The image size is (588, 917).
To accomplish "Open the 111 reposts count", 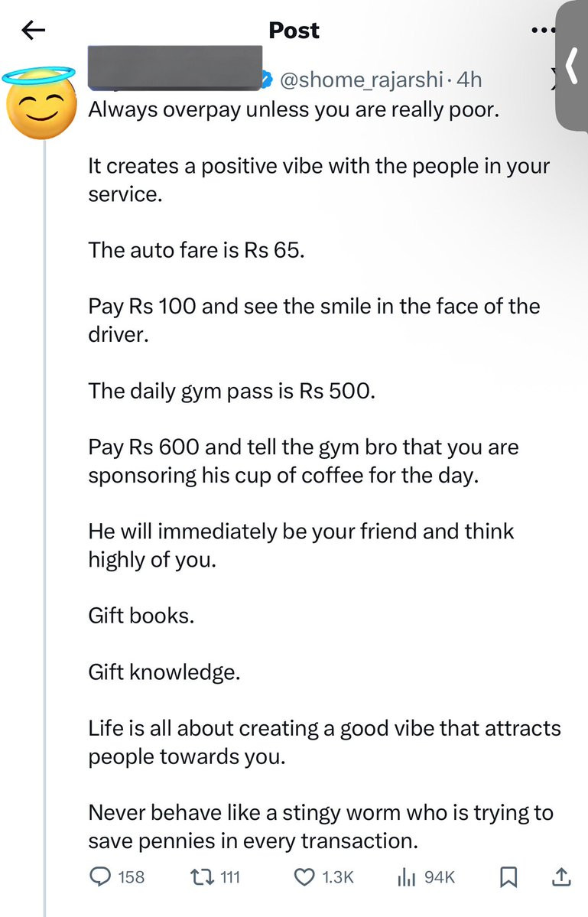I will [x=230, y=876].
